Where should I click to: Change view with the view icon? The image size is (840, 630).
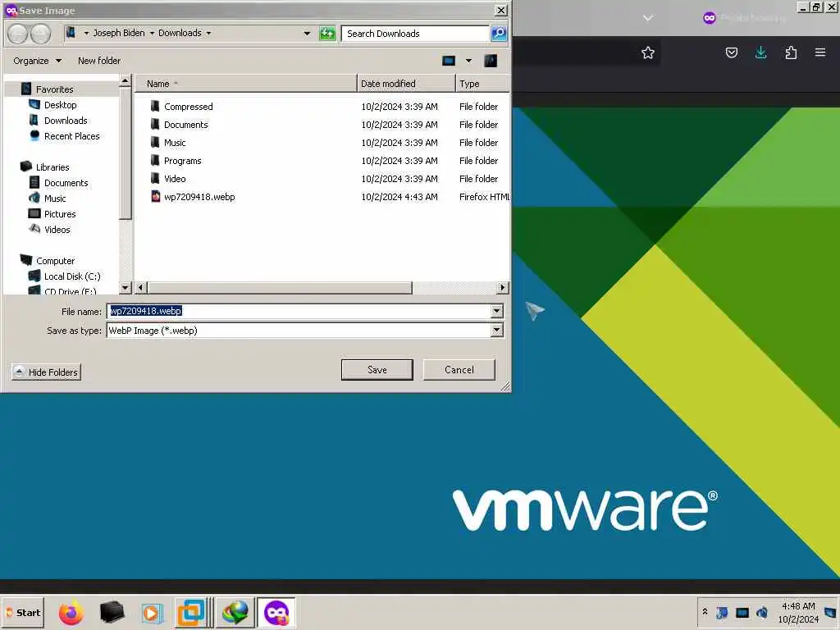coord(449,61)
